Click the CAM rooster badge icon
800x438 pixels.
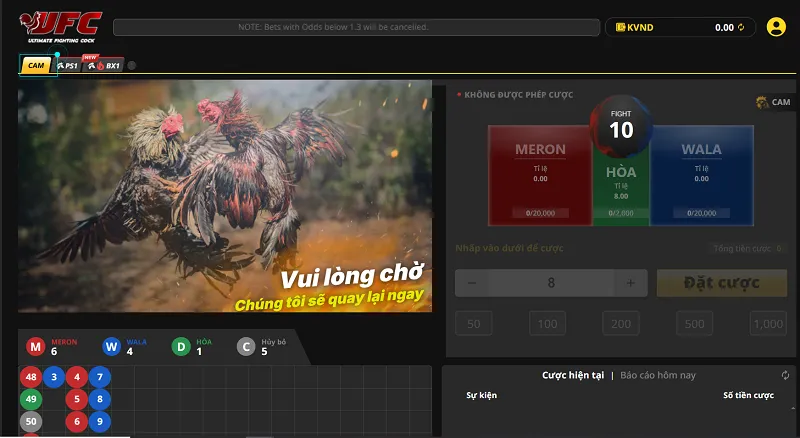(762, 102)
